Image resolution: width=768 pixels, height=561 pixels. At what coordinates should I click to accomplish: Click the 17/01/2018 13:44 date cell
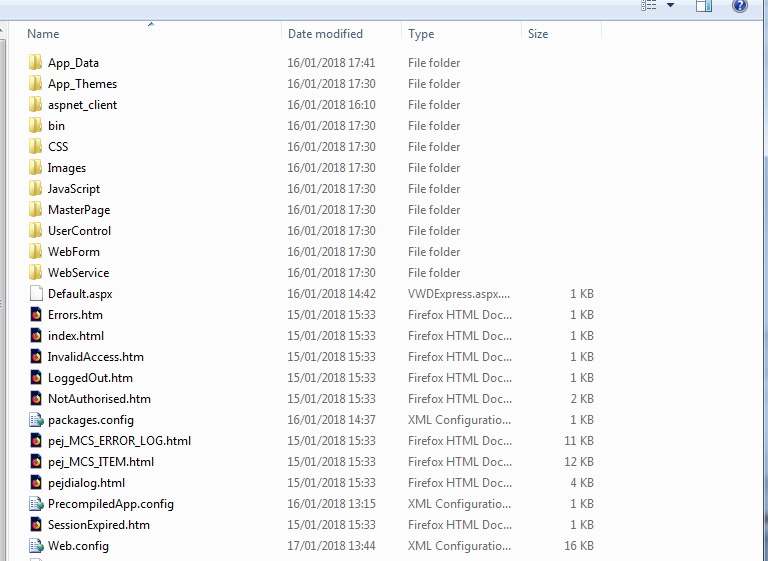(331, 546)
